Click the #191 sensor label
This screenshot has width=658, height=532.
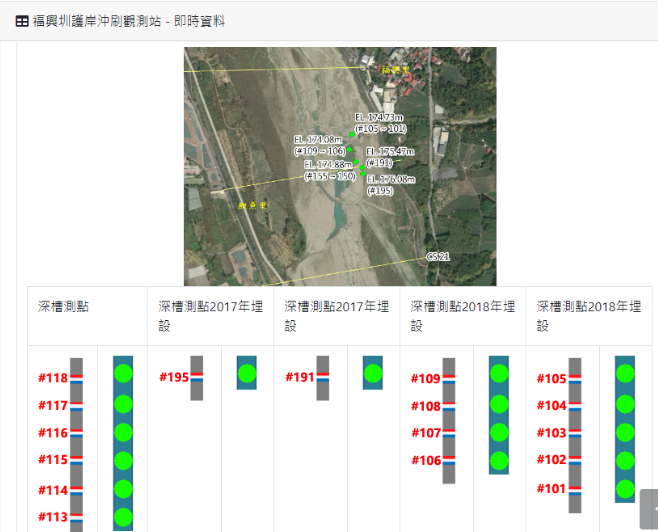point(300,377)
